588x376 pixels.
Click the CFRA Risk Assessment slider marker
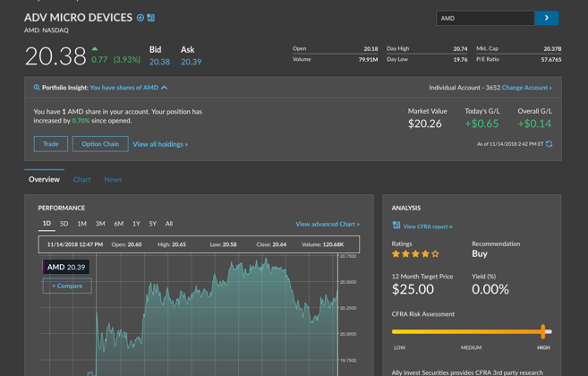tap(542, 331)
